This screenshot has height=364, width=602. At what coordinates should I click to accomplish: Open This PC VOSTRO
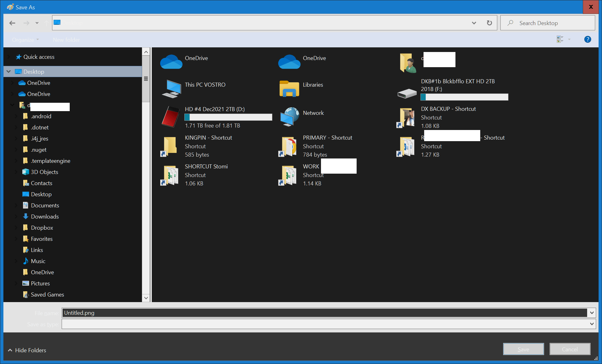pos(171,89)
